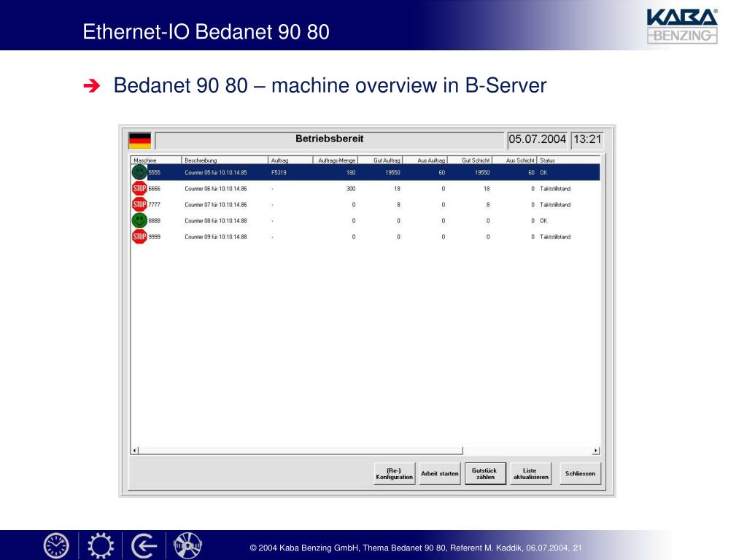Click the Aus Schicht column header
The width and height of the screenshot is (747, 560).
click(514, 160)
